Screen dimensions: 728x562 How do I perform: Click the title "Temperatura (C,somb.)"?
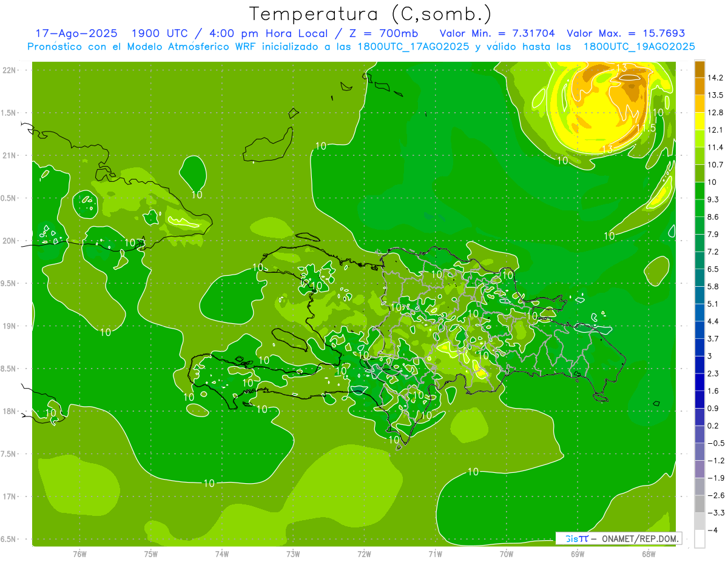point(370,14)
